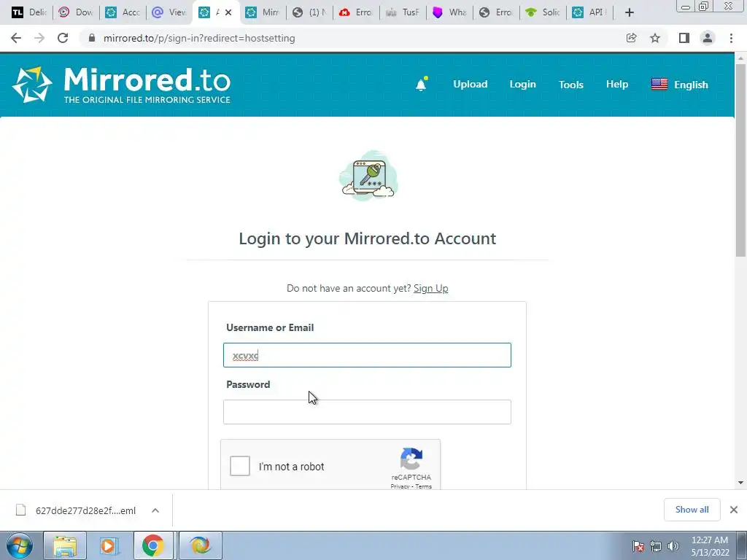This screenshot has width=747, height=560.
Task: Open Chrome's three-dot menu
Action: tap(731, 38)
